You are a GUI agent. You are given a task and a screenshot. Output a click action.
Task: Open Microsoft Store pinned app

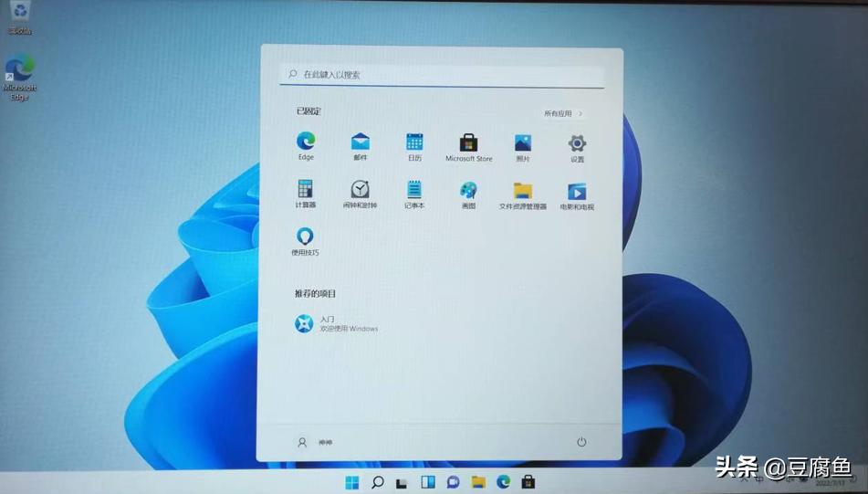[x=469, y=147]
